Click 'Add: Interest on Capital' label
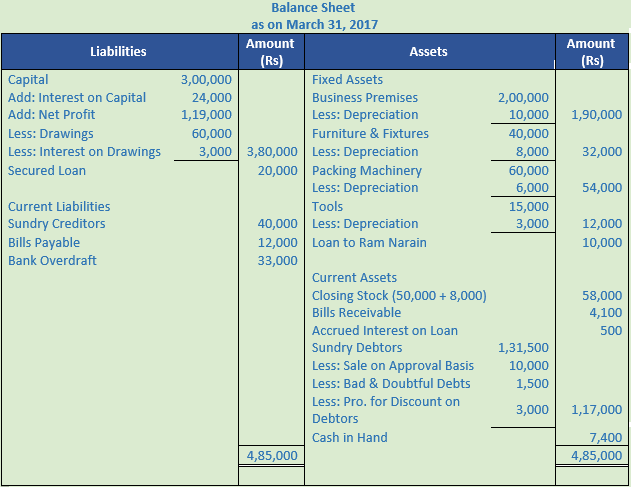Image resolution: width=631 pixels, height=487 pixels. coord(77,98)
